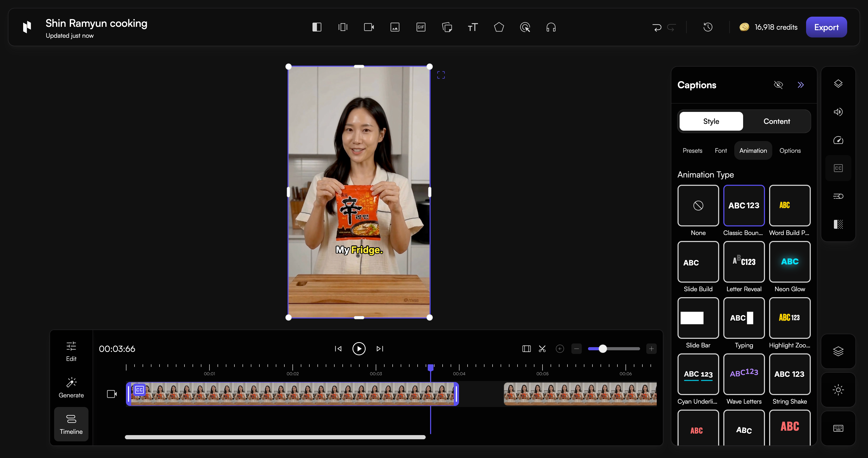The width and height of the screenshot is (868, 458).
Task: Select the Slide Build animation
Action: [x=698, y=262]
